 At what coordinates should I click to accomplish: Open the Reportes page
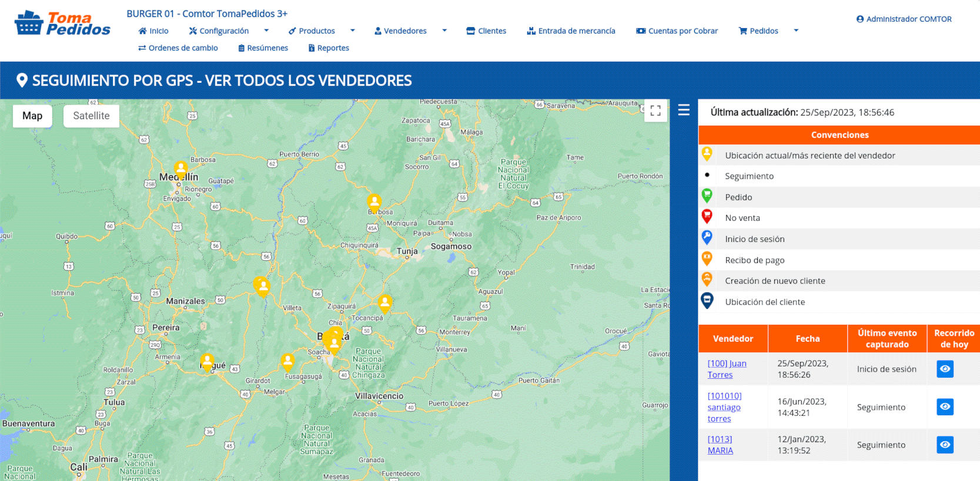point(329,48)
